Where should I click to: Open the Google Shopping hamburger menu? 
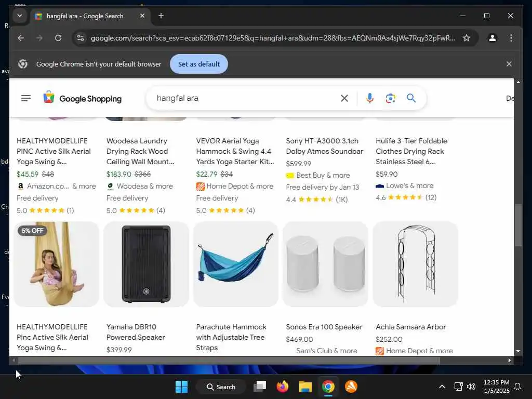coord(26,98)
